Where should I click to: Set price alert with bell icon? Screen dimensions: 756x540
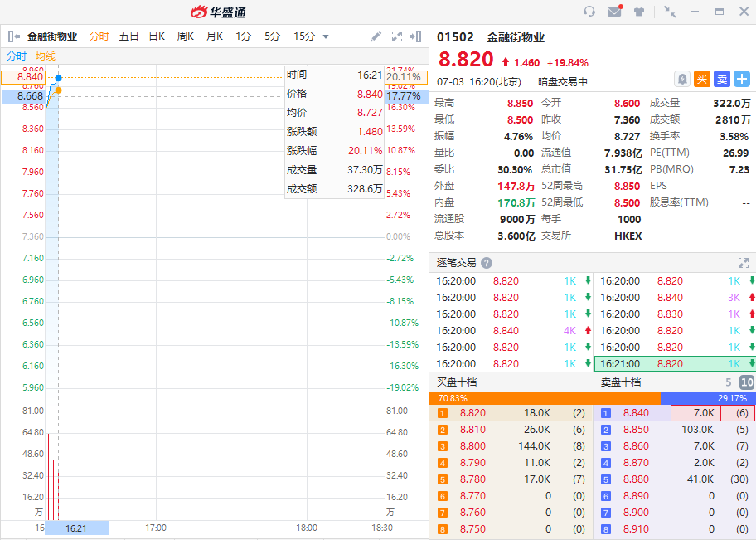682,79
